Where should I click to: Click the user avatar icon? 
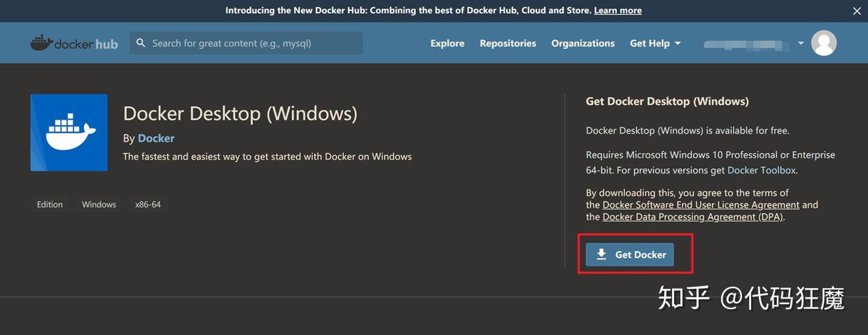click(x=823, y=43)
